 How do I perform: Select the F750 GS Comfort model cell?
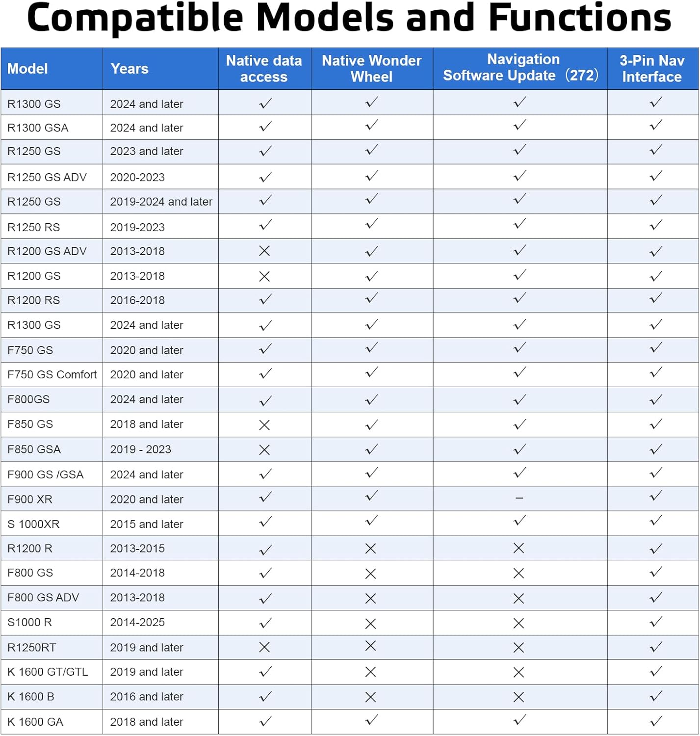pyautogui.click(x=52, y=375)
